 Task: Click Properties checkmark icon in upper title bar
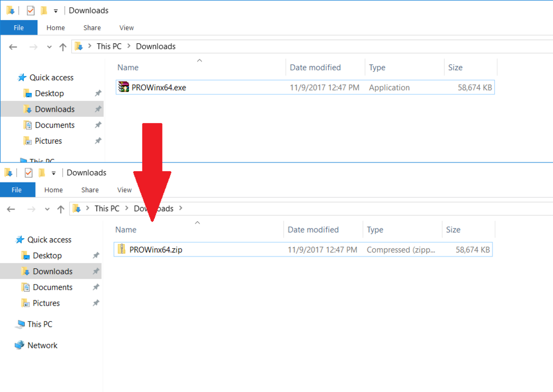(31, 11)
